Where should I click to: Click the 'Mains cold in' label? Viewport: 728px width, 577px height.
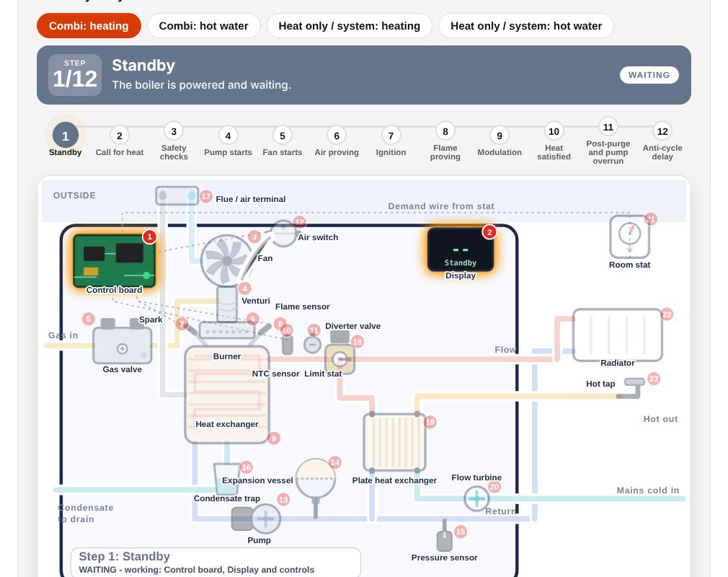(648, 490)
